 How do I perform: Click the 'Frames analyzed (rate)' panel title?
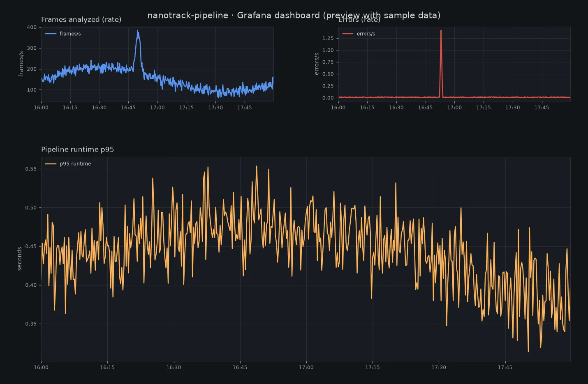click(81, 19)
